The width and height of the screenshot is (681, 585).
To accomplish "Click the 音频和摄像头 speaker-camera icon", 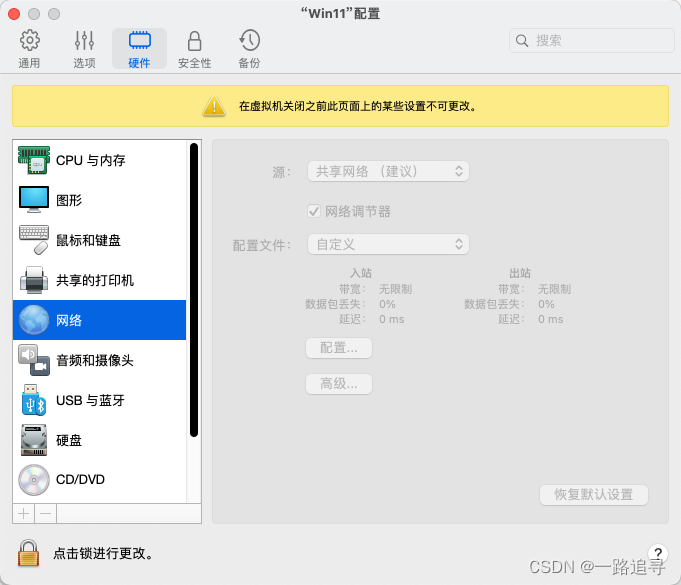I will pos(34,360).
